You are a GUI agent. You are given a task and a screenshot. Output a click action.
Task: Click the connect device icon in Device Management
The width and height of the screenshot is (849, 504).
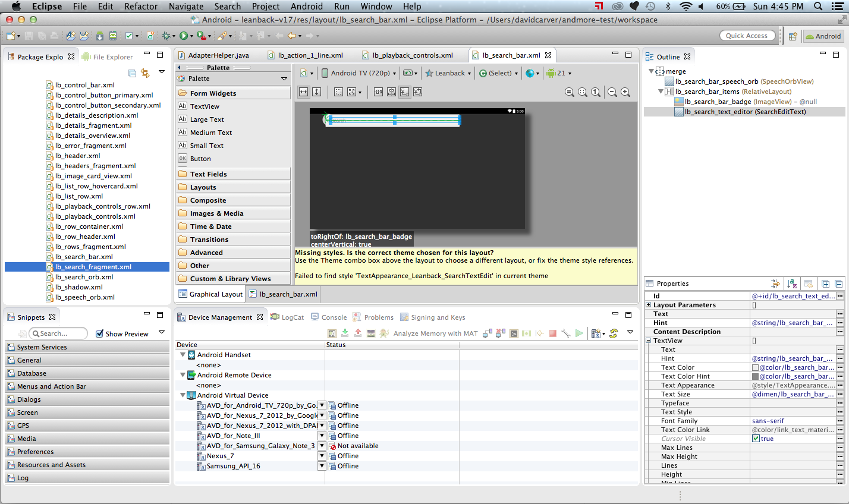pyautogui.click(x=488, y=333)
